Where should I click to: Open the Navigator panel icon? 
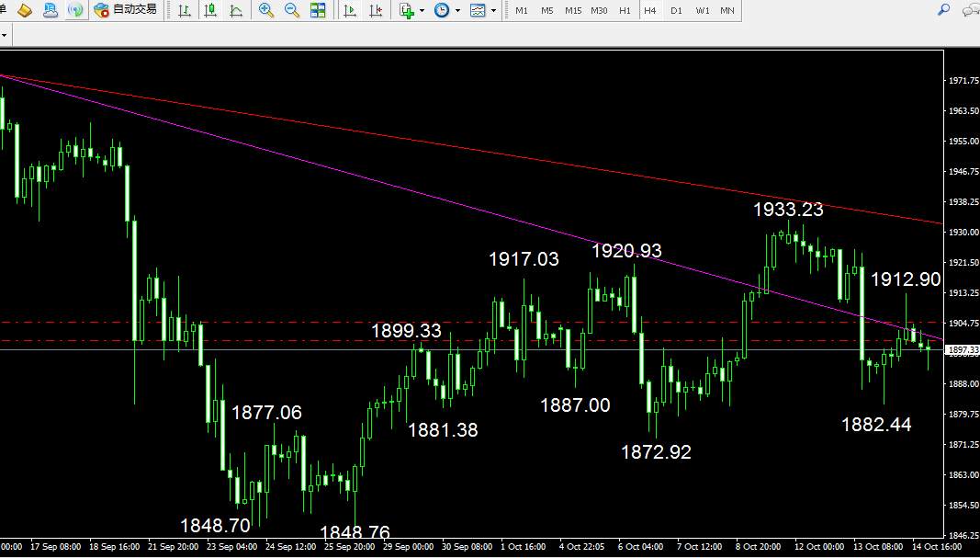[x=25, y=10]
